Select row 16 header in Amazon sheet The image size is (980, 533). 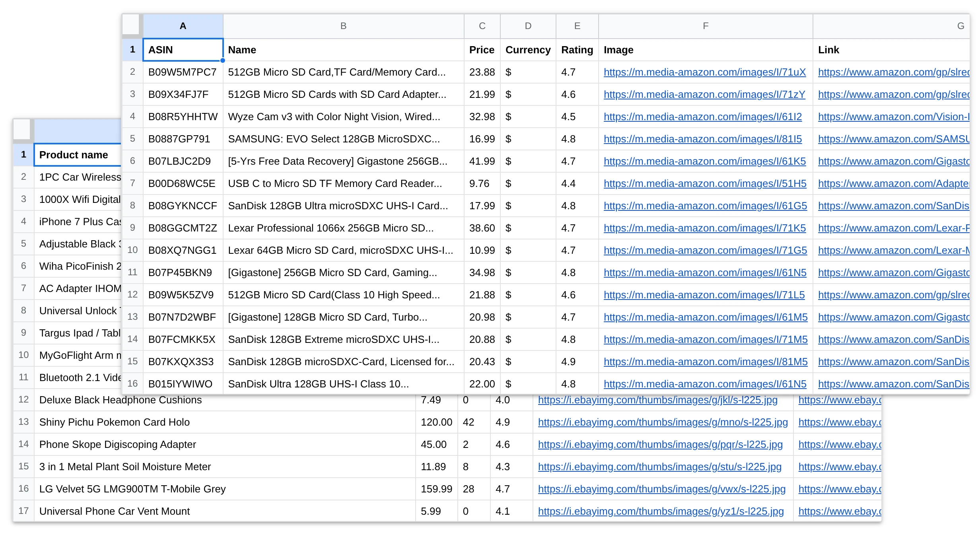coord(132,384)
